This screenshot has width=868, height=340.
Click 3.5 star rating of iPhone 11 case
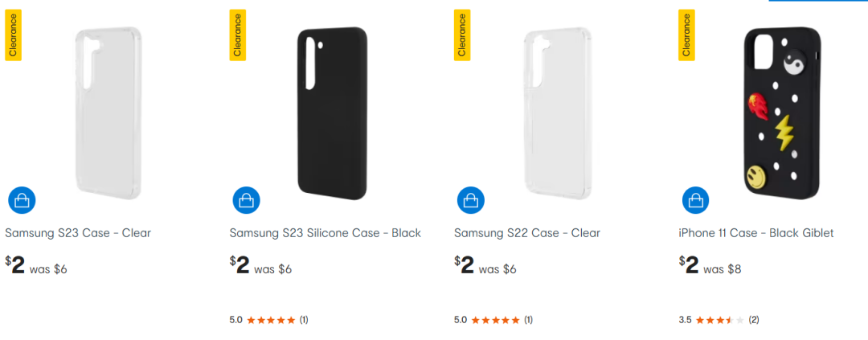(719, 320)
